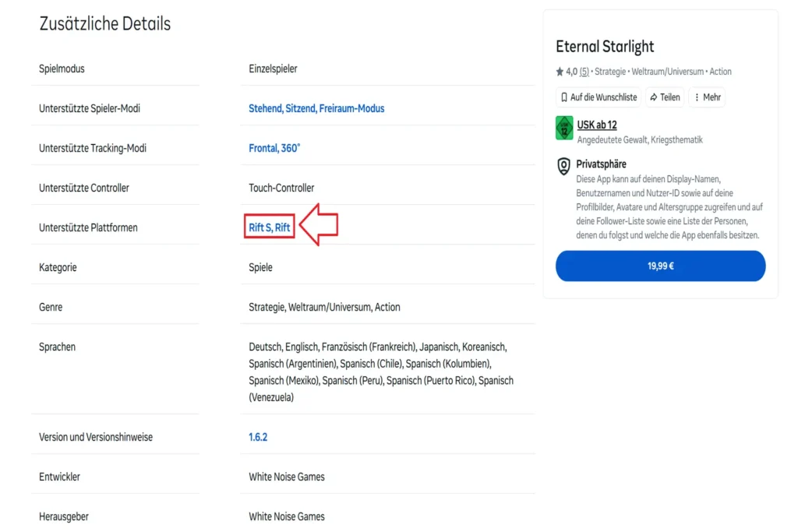Buy the game for 19,99 €
This screenshot has height=532, width=798.
[660, 266]
